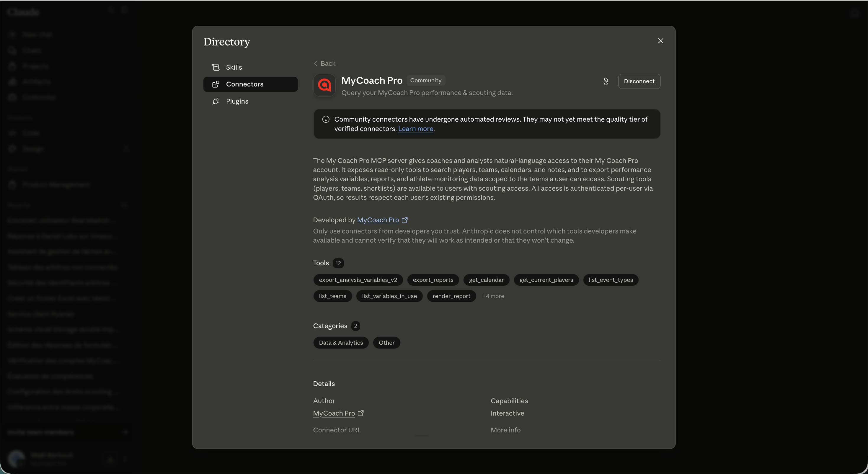This screenshot has height=474, width=868.
Task: Click the '12' count badge beside Tools
Action: click(338, 263)
